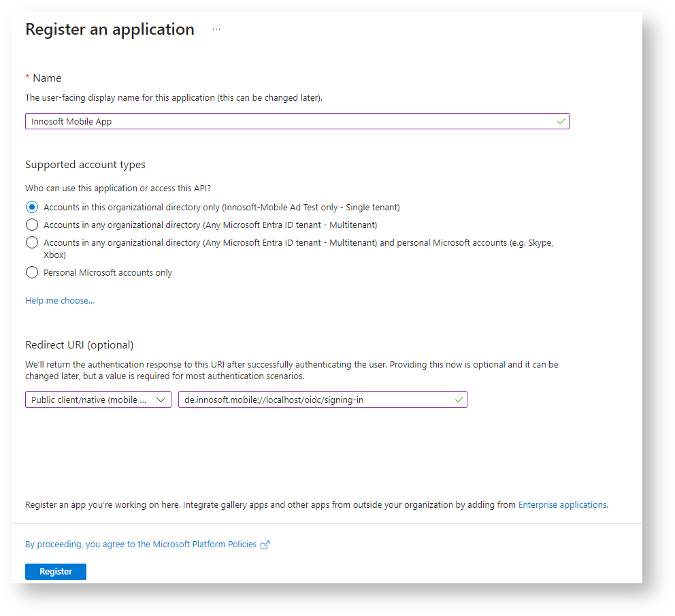Click the Redirect URI (optional) section heading

80,345
